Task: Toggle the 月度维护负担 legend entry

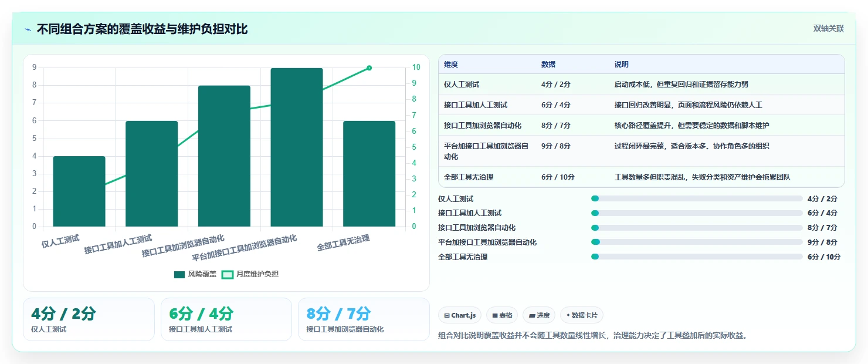Action: [x=250, y=274]
